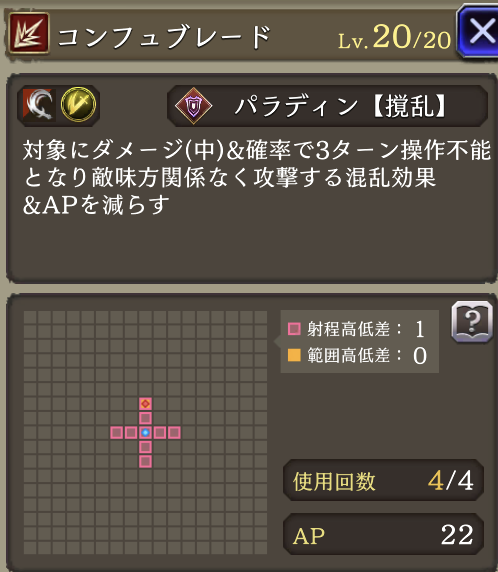Click the Paladin shield diamond emblem

(193, 106)
